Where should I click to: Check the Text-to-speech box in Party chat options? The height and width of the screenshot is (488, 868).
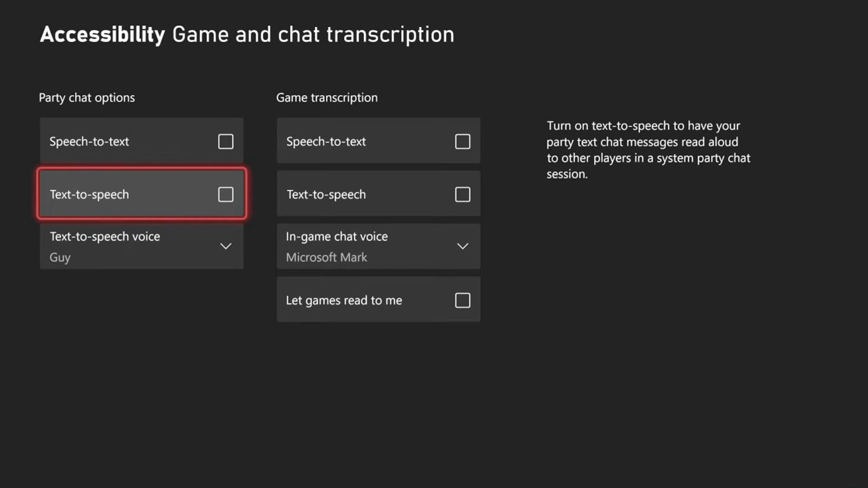[x=225, y=195]
